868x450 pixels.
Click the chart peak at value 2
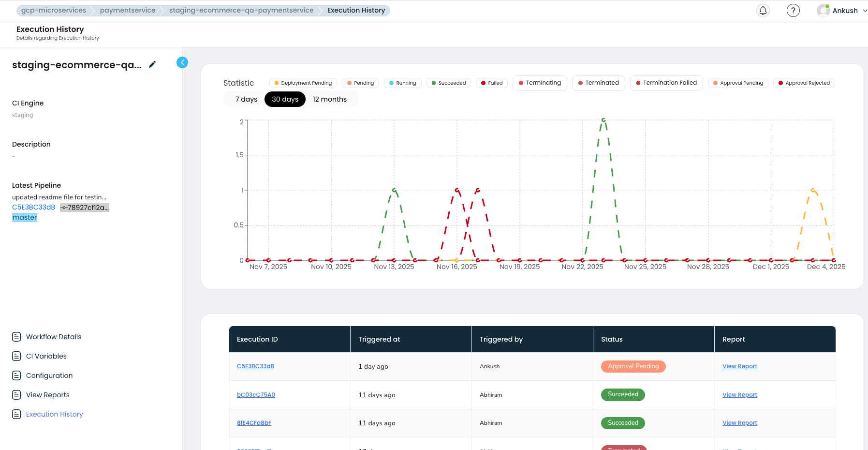pos(603,120)
